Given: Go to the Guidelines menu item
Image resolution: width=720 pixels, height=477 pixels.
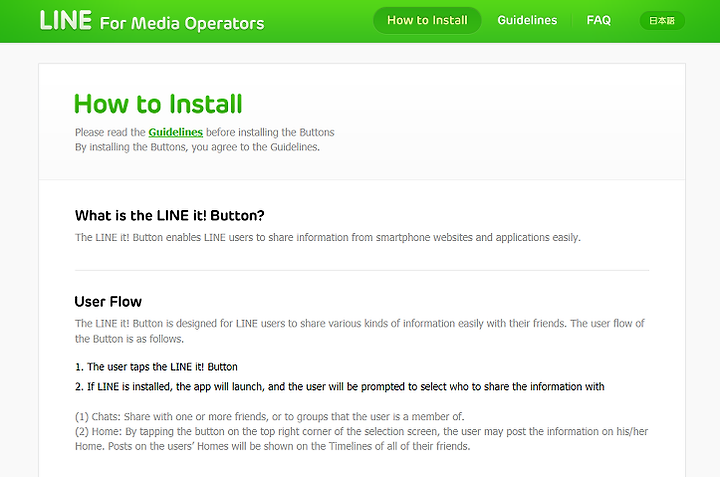Looking at the screenshot, I should point(527,20).
